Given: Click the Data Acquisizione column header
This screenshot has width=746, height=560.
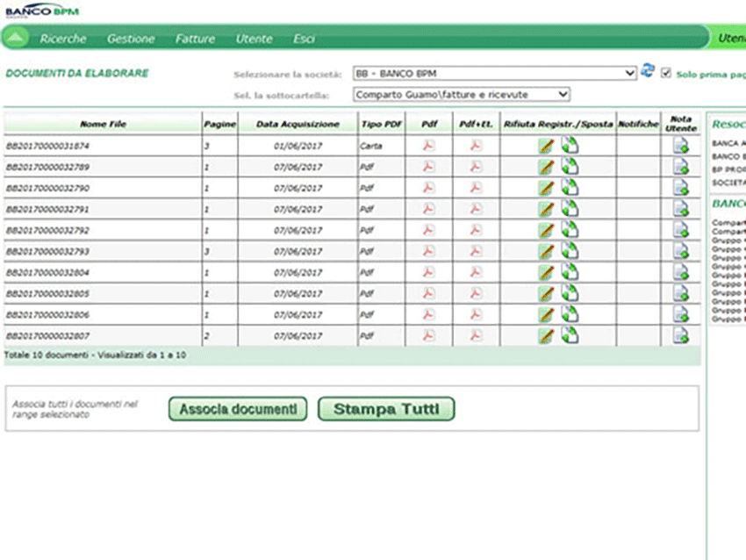Looking at the screenshot, I should click(x=298, y=124).
